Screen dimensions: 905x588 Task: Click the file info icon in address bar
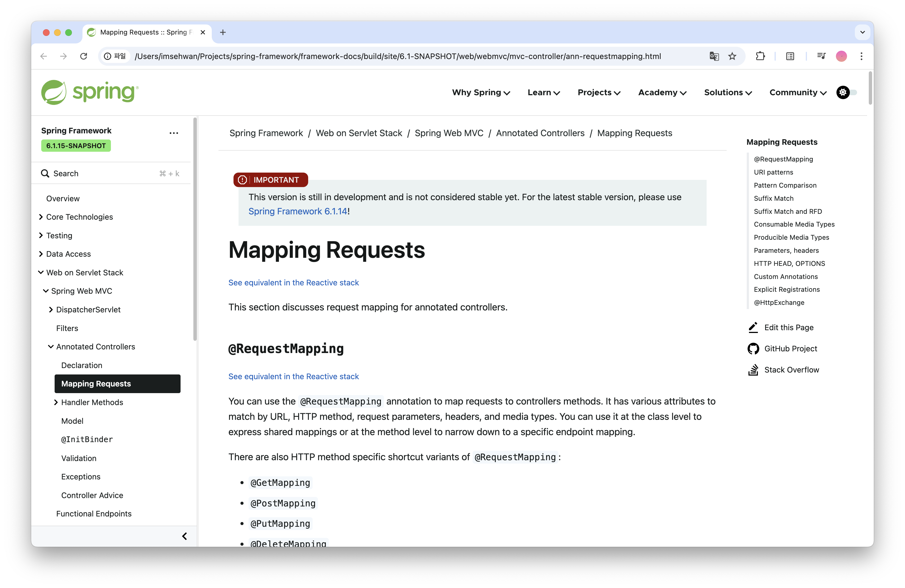pyautogui.click(x=108, y=56)
